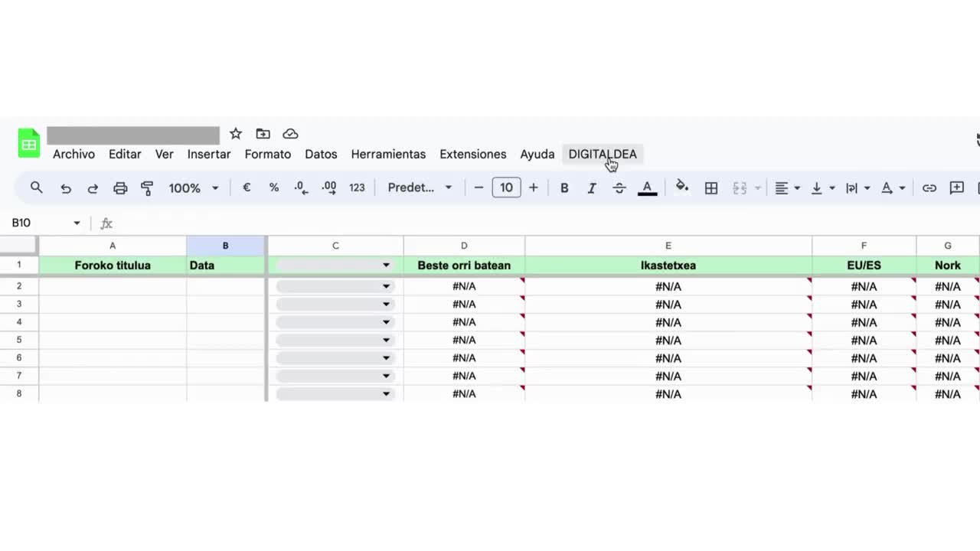Insert a link
The height and width of the screenshot is (551, 980).
(929, 188)
